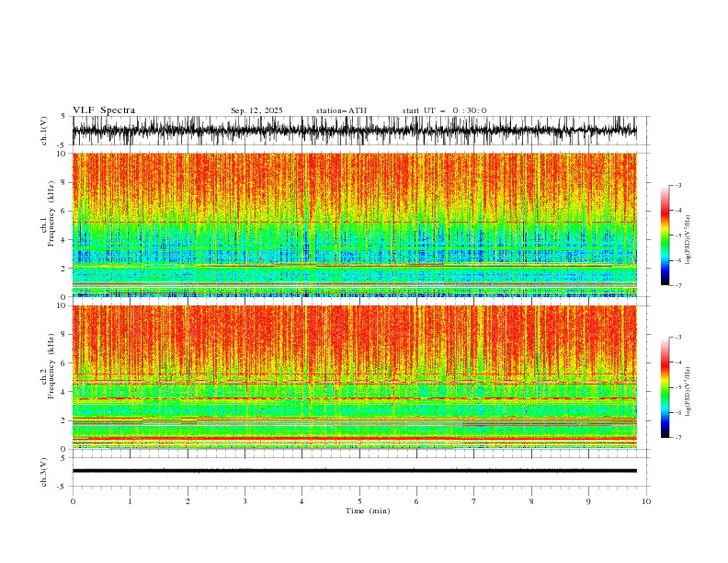This screenshot has height=563, width=728.
Task: Click the ch.2 colorbar "log(PSD)(V²/Hz)" label
Action: point(688,392)
